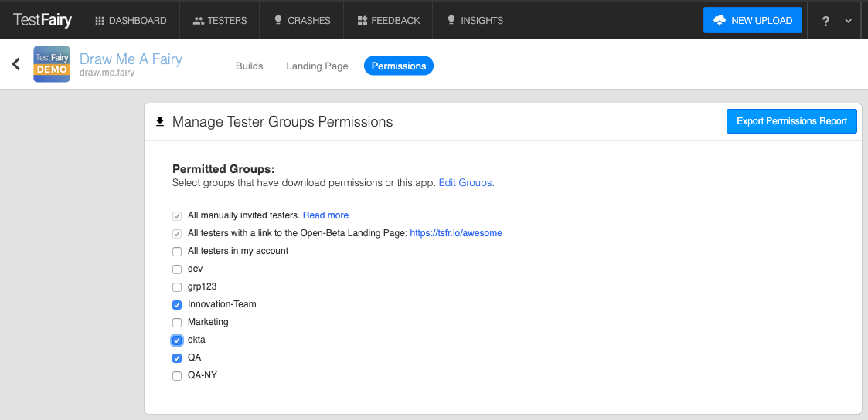Open Dashboard via the grid icon
Image resolution: width=868 pixels, height=420 pixels.
pyautogui.click(x=99, y=21)
